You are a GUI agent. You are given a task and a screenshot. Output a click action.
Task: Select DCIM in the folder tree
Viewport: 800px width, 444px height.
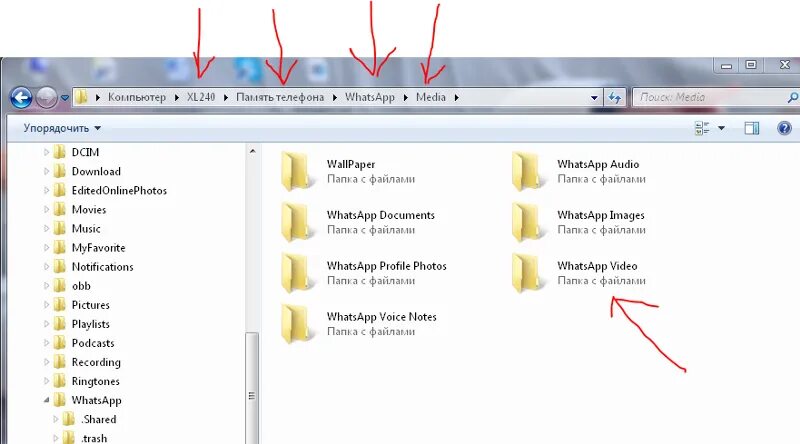[x=85, y=152]
